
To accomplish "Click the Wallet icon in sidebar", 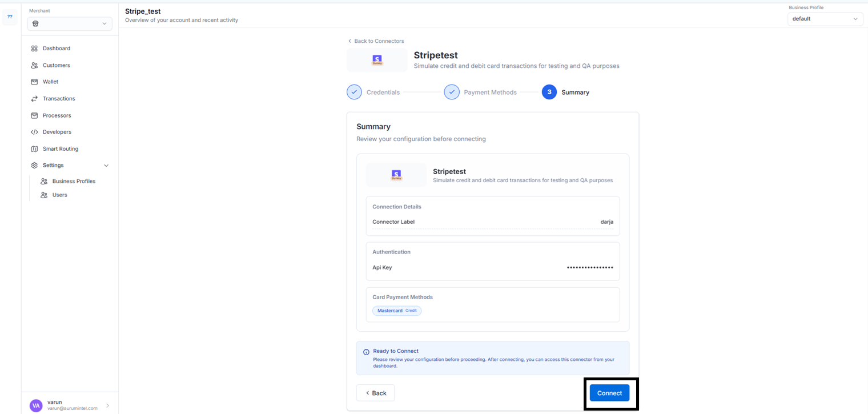I will coord(34,82).
